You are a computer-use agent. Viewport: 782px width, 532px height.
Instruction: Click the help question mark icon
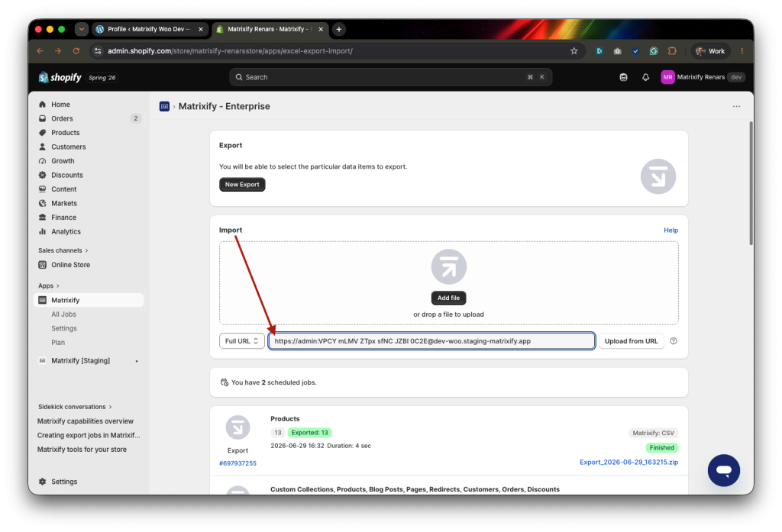point(674,341)
